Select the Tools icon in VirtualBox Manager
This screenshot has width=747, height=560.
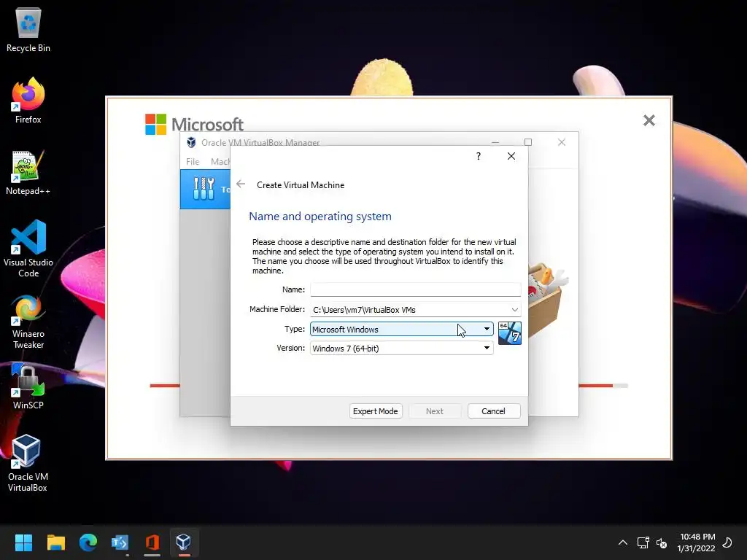coord(204,189)
